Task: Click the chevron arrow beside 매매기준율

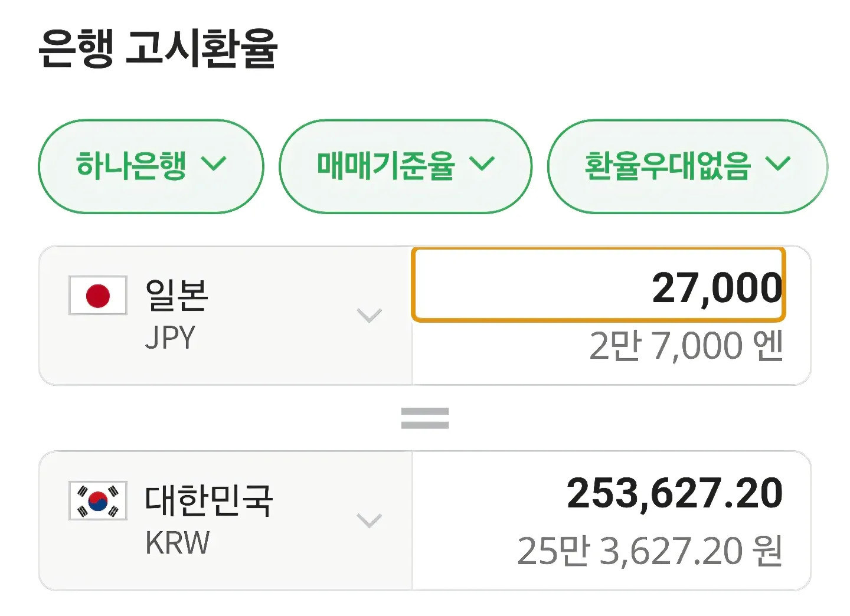Action: 482,163
